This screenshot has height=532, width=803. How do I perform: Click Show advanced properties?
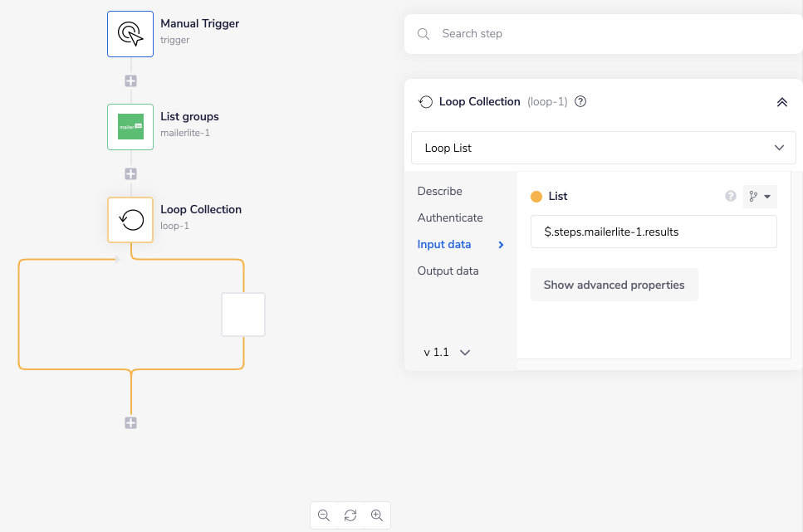pos(614,284)
